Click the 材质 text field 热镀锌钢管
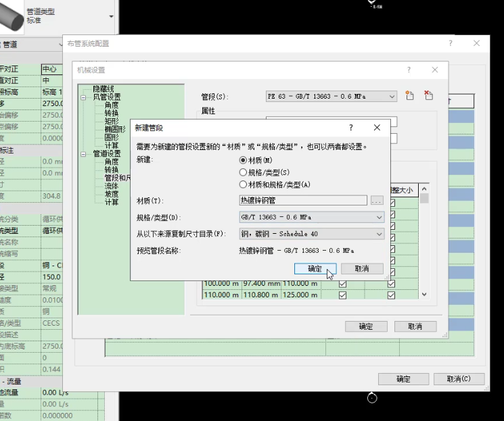 (303, 201)
